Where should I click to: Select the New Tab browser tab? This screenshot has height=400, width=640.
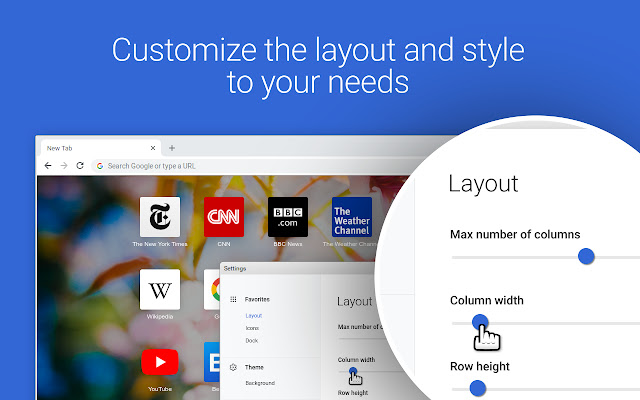pyautogui.click(x=100, y=148)
